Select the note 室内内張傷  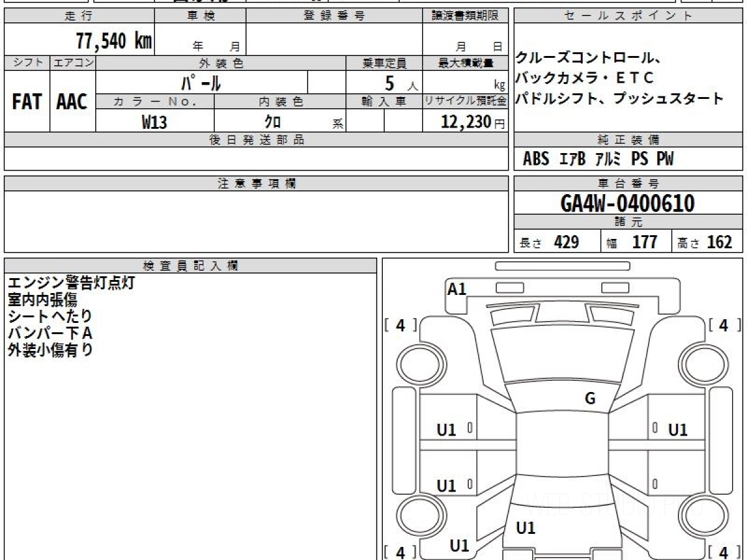pyautogui.click(x=42, y=299)
